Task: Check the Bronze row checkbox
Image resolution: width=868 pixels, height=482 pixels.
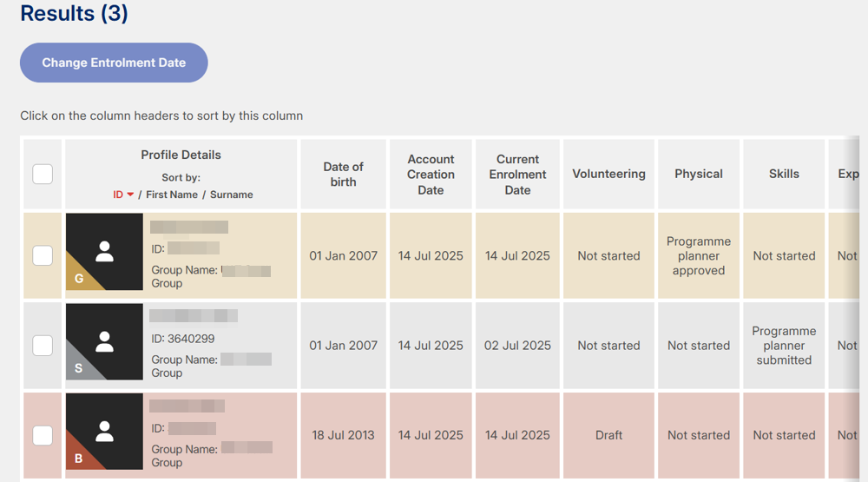Action: [x=43, y=435]
